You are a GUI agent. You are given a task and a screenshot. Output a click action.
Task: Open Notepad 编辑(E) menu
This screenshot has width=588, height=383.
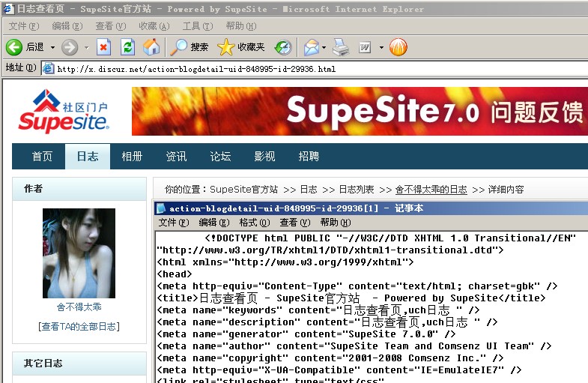(x=214, y=223)
